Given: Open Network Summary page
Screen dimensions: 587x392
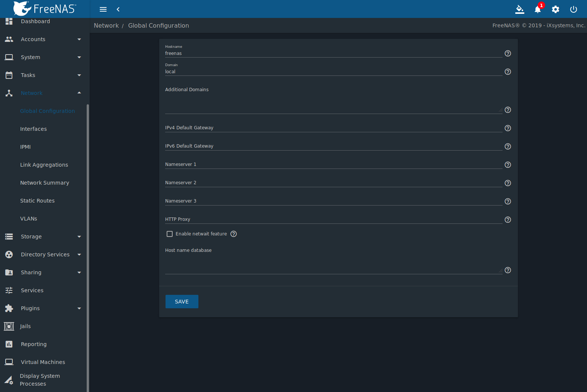Looking at the screenshot, I should click(44, 183).
